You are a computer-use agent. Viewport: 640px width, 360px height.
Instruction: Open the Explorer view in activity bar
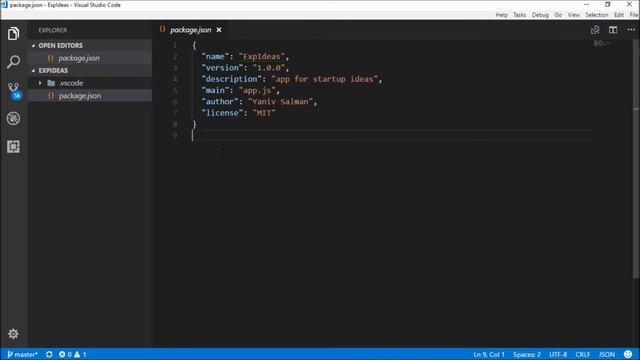[x=13, y=33]
